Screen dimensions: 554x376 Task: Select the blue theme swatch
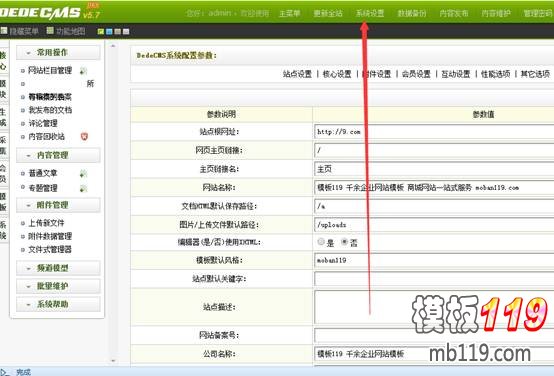point(109,32)
